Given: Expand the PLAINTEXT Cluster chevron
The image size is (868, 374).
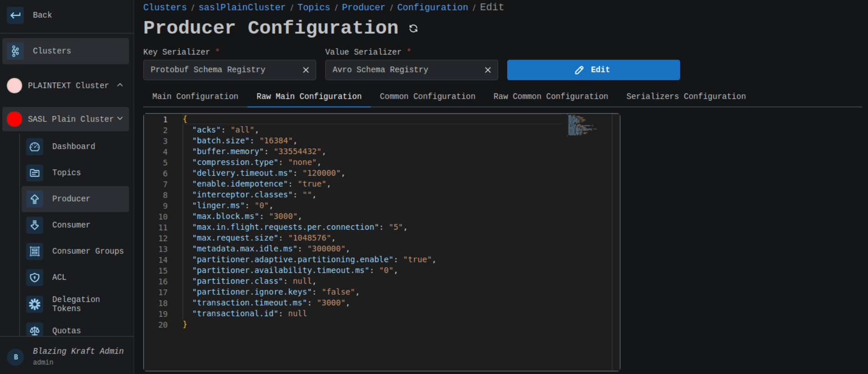Looking at the screenshot, I should point(120,85).
